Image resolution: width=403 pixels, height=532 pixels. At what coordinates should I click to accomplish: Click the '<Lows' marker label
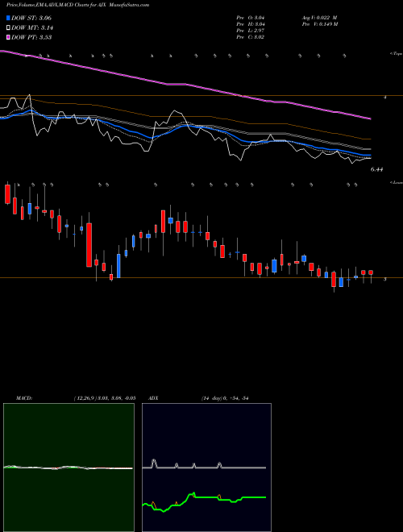pos(396,182)
